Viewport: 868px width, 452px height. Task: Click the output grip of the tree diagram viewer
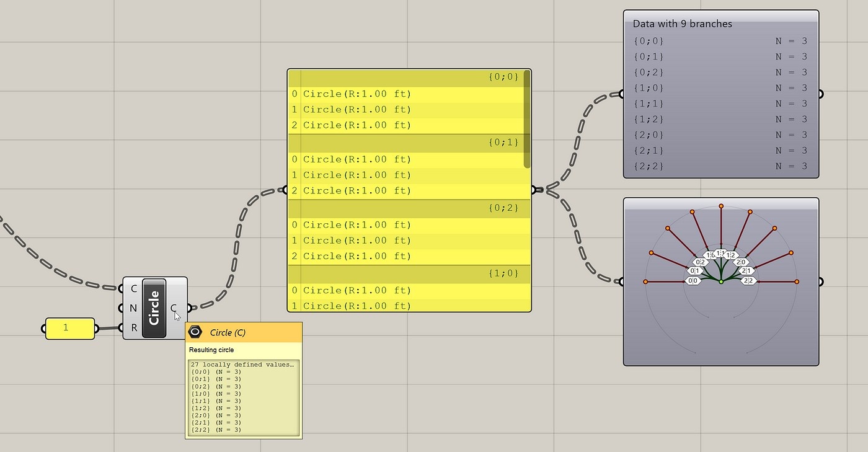(821, 281)
